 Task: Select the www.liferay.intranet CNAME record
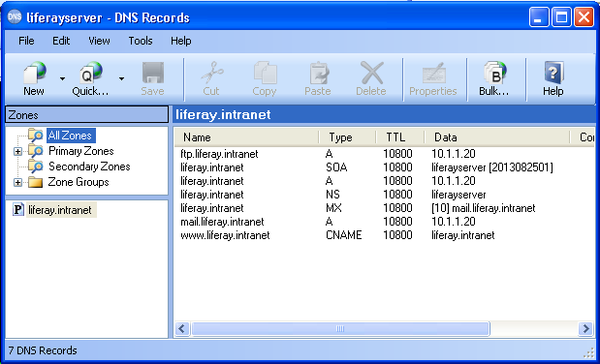[385, 235]
